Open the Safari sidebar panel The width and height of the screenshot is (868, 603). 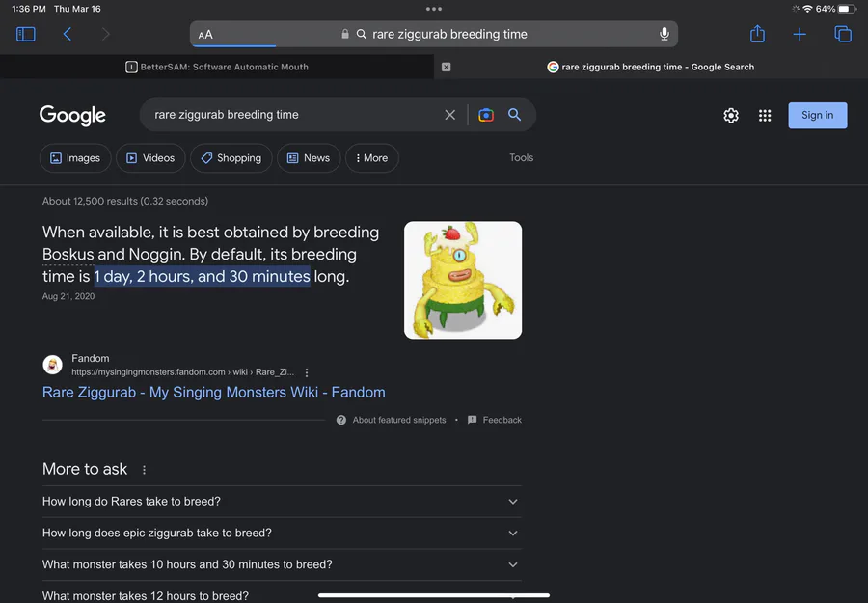click(x=25, y=35)
